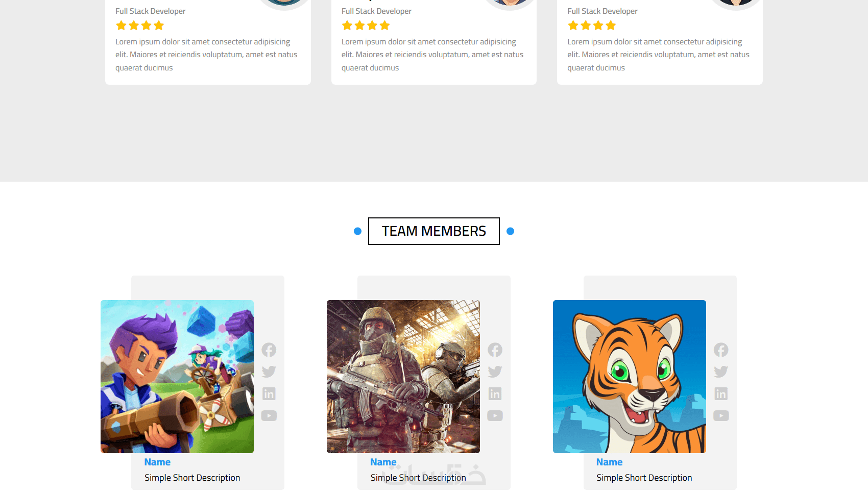Click the star rating in the middle testimonial
The image size is (868, 495).
[366, 26]
